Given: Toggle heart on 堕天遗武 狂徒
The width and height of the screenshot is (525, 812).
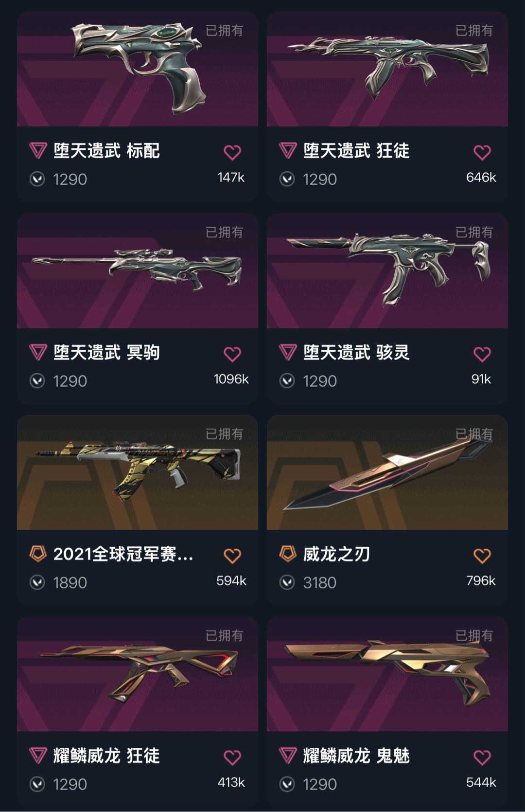Looking at the screenshot, I should 482,153.
